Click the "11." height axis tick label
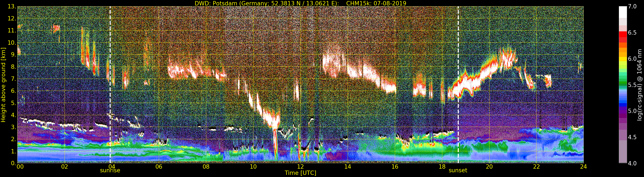644x177 pixels. coord(12,31)
